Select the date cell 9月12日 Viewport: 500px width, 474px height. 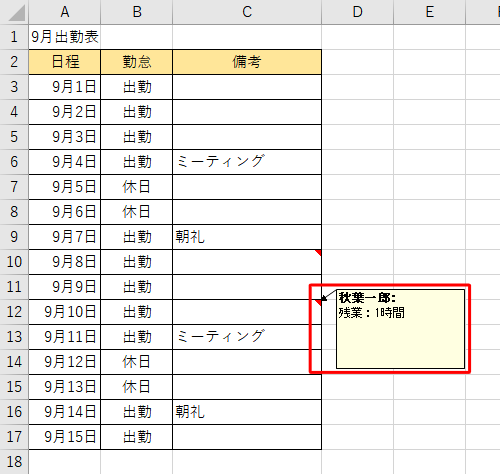coord(65,362)
